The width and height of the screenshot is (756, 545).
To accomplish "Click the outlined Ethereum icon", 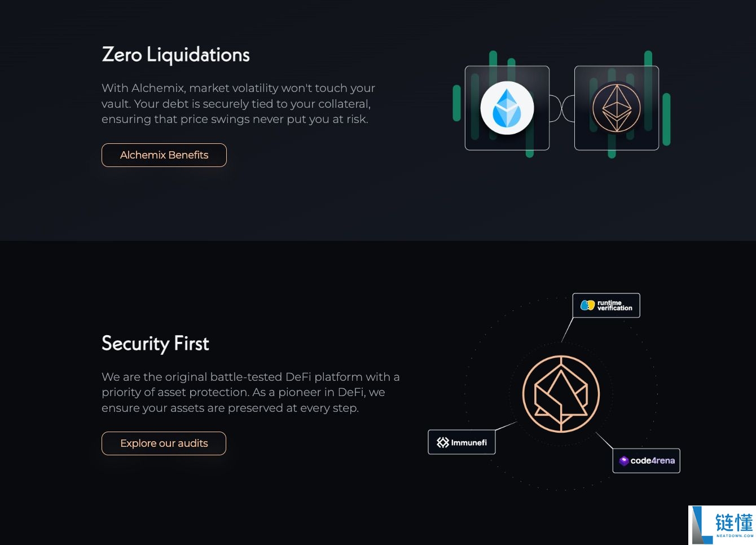I will coord(617,108).
